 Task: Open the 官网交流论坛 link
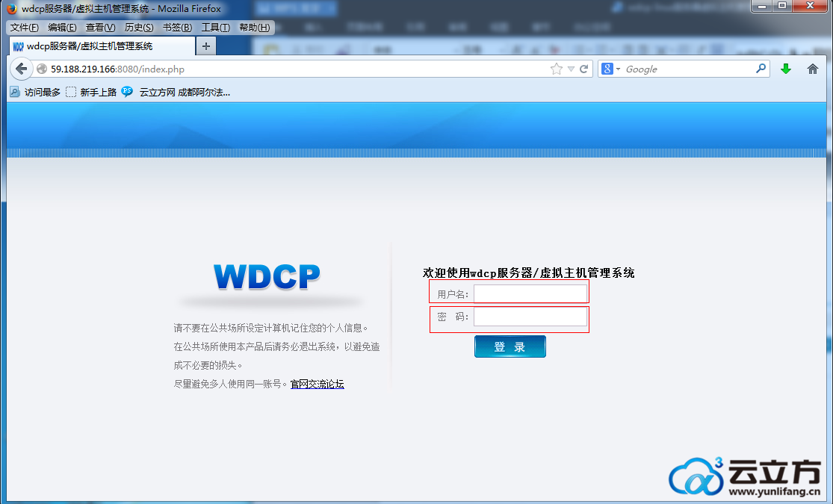318,384
